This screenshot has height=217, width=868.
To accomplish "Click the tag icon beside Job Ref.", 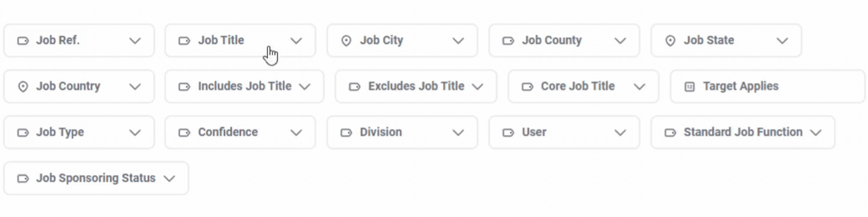I will tap(23, 41).
